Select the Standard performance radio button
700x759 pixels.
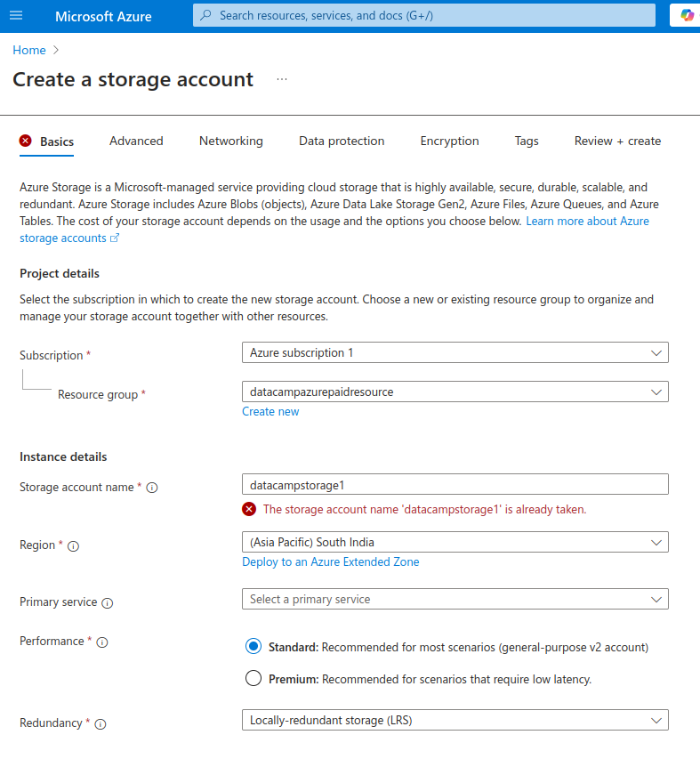[x=253, y=647]
